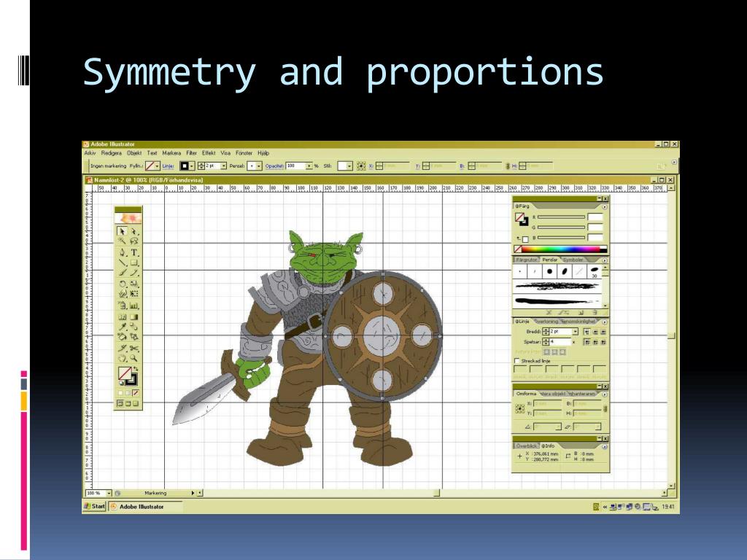Screen dimensions: 747x560
Task: Pick the Symbol Sprayer tool
Action: (x=122, y=306)
